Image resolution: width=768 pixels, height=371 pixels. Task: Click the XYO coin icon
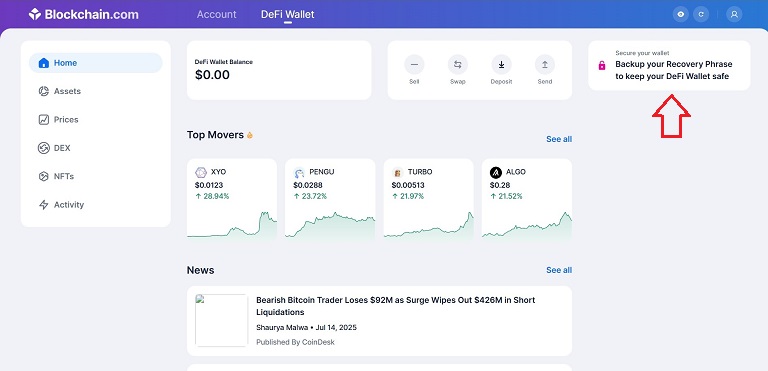(x=201, y=173)
